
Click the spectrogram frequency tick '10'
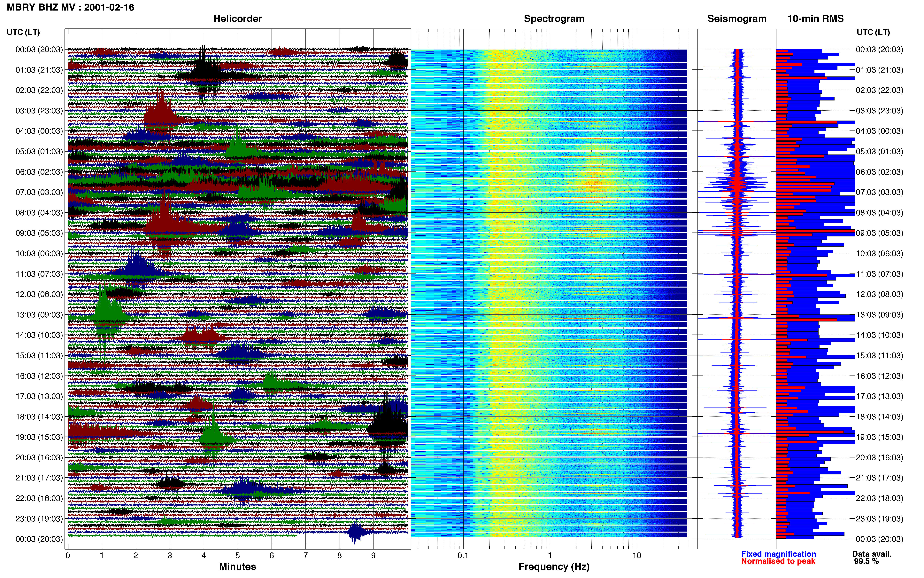coord(637,555)
